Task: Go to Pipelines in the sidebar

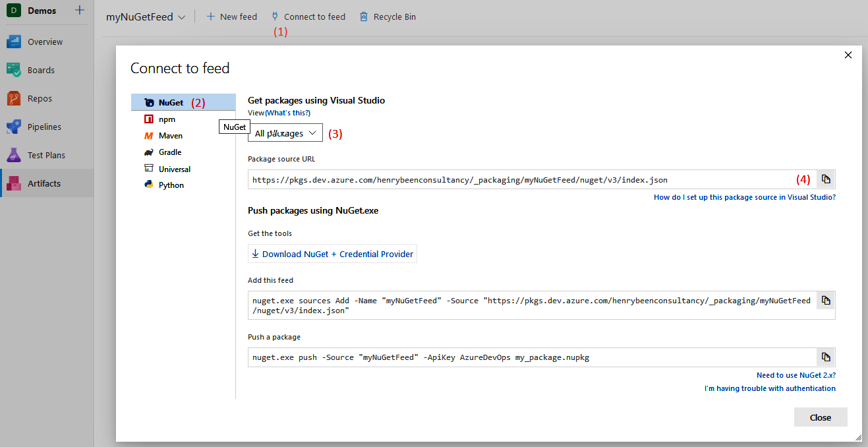Action: coord(47,127)
